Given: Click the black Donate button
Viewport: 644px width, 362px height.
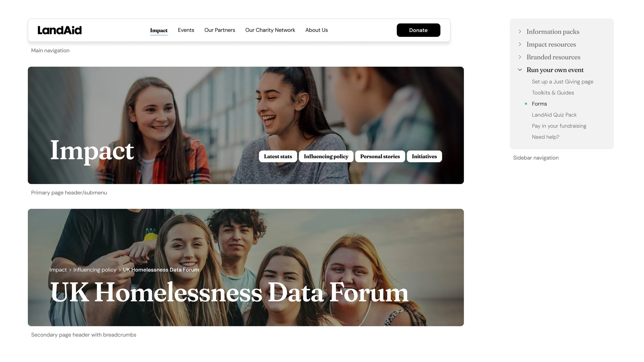Looking at the screenshot, I should point(418,30).
